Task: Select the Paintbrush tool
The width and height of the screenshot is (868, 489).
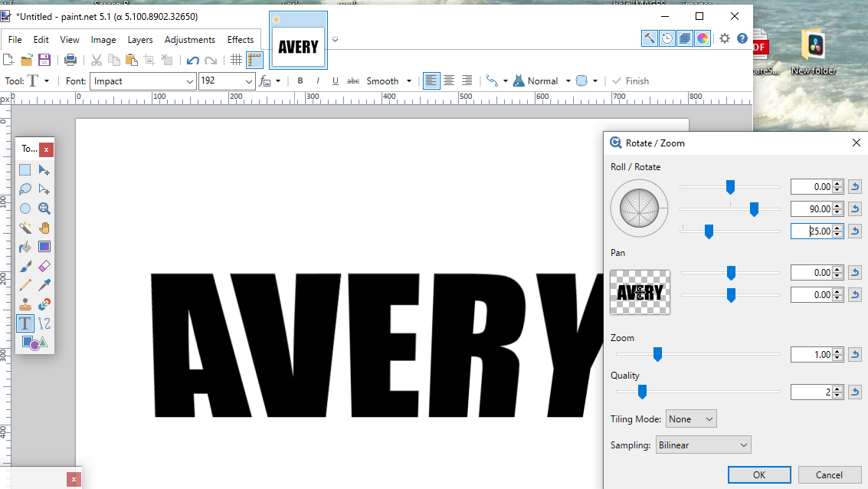Action: [25, 267]
